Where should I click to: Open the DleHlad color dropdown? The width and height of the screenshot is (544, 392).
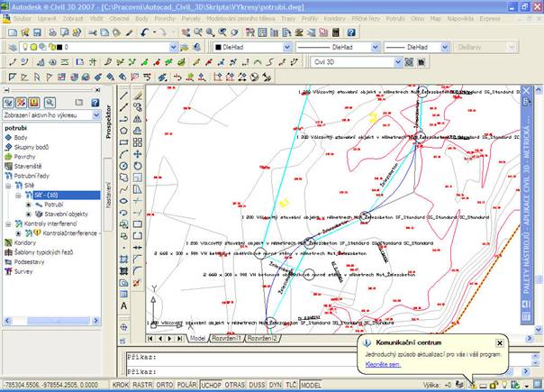click(287, 47)
